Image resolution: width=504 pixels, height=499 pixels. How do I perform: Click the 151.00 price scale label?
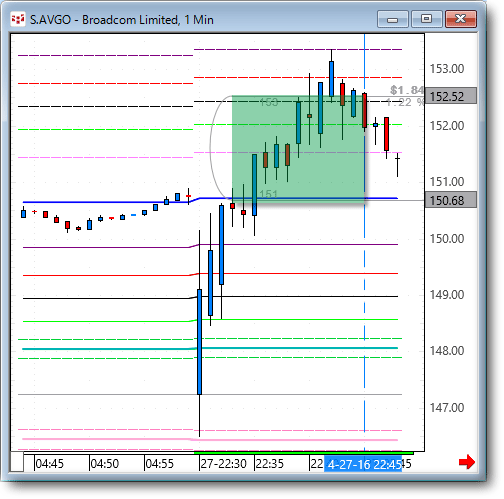tap(447, 182)
